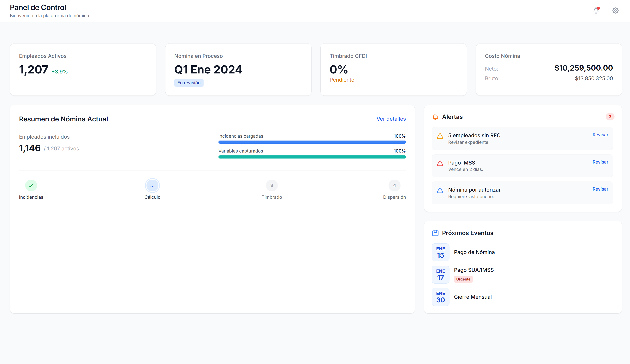Viewport: 630px width, 364px height.
Task: Open the notifications bell icon
Action: click(x=596, y=10)
